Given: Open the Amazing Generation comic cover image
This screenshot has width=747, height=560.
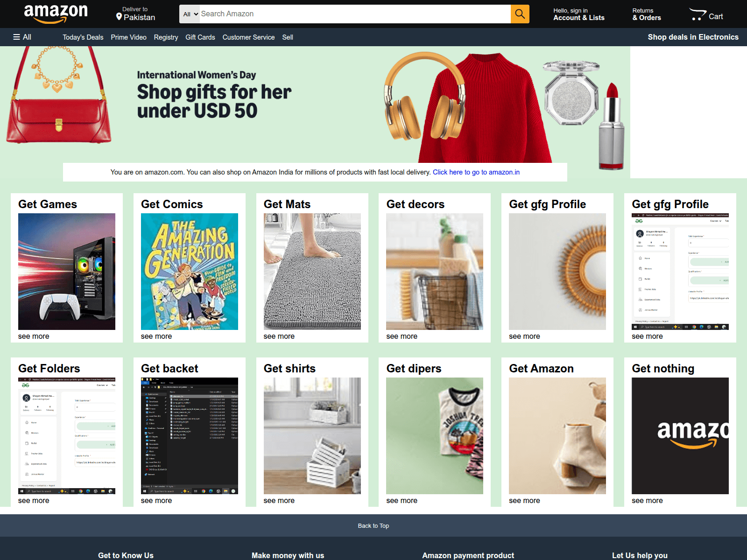Looking at the screenshot, I should click(x=190, y=272).
